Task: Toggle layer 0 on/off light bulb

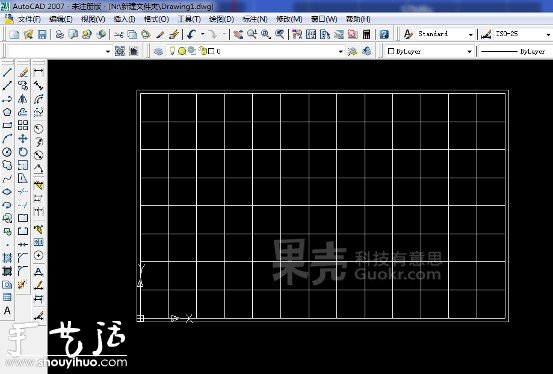Action: pos(172,51)
